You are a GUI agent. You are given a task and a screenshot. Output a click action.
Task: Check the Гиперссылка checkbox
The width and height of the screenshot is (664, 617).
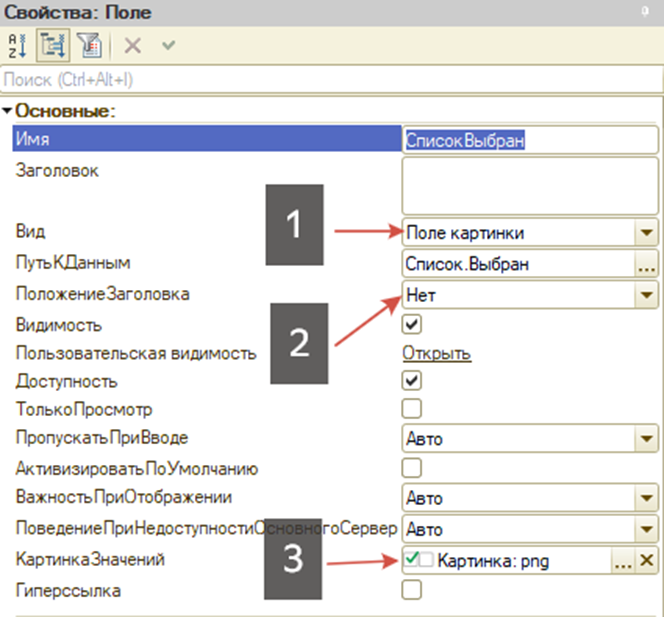(x=412, y=591)
